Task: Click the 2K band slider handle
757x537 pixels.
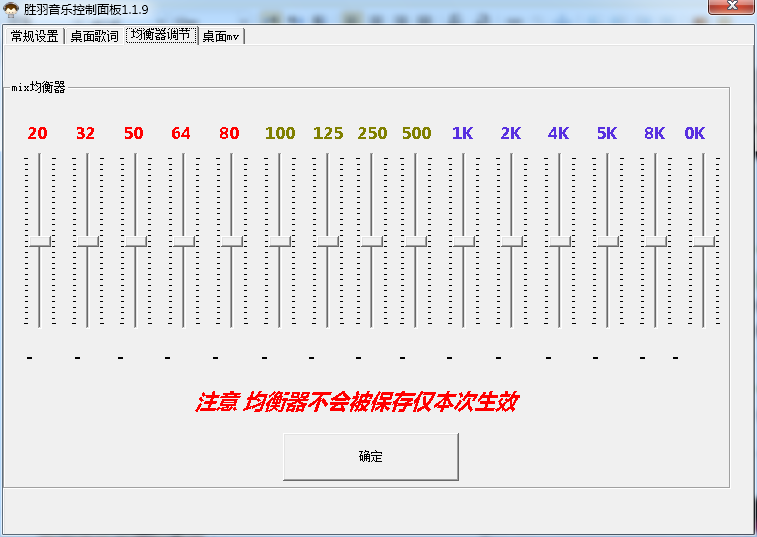Action: tap(511, 241)
